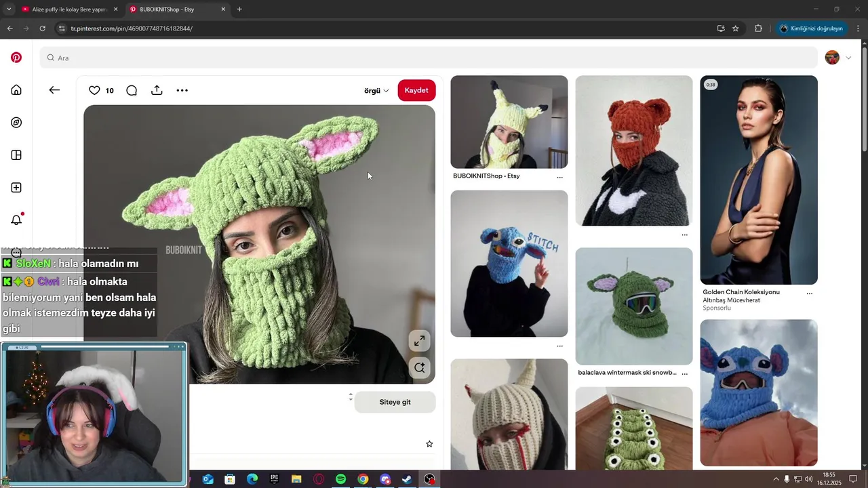Open browser extensions puzzle icon
This screenshot has width=868, height=488.
pyautogui.click(x=758, y=28)
